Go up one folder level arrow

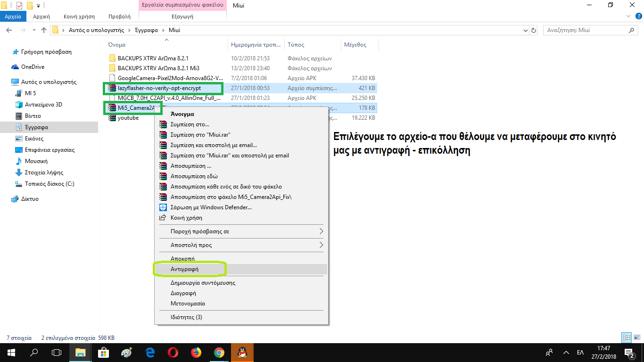[44, 30]
